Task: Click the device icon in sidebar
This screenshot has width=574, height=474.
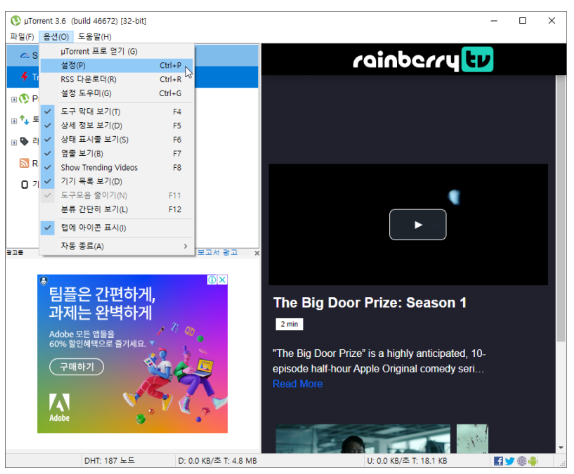Action: (x=24, y=184)
